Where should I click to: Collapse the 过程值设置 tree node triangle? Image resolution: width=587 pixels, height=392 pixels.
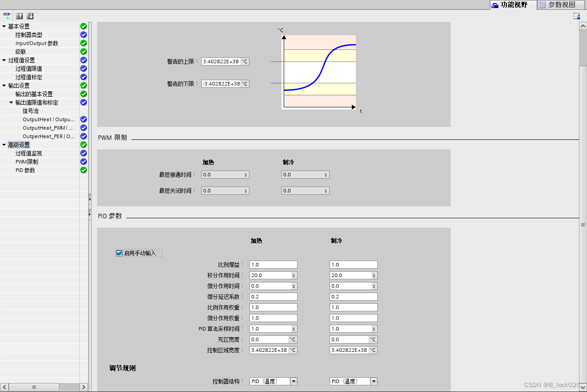(4, 60)
